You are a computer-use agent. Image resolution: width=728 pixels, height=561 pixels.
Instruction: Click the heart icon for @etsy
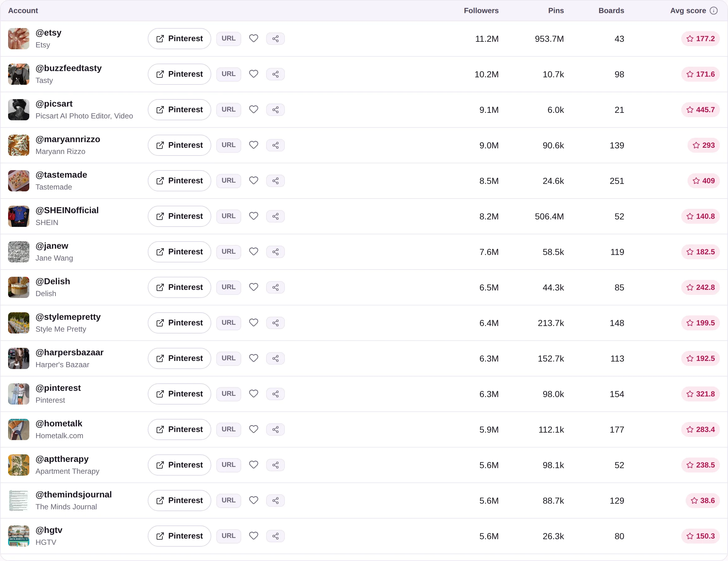pos(254,38)
